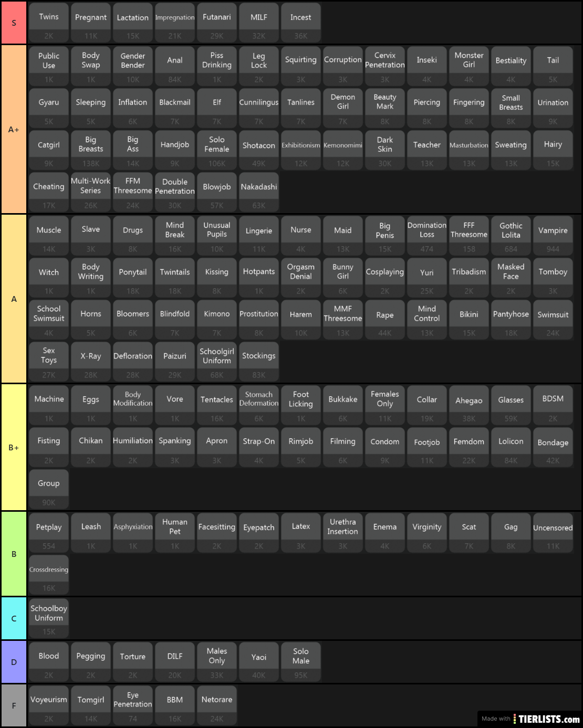583x728 pixels.
Task: Click the Twins tile in S tier
Action: [x=49, y=23]
